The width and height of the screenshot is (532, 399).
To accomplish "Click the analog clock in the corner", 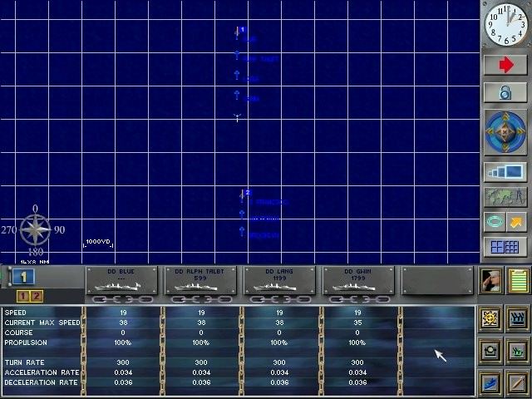I will 505,24.
